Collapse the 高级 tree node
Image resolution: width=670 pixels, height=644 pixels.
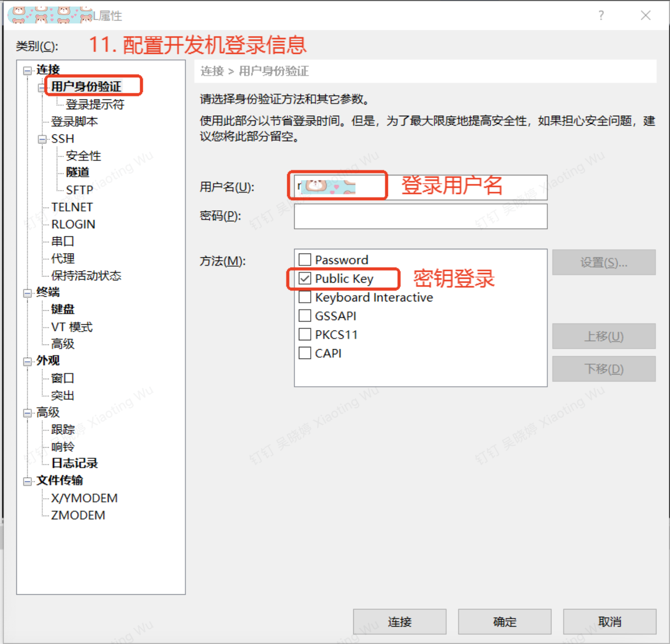point(28,413)
